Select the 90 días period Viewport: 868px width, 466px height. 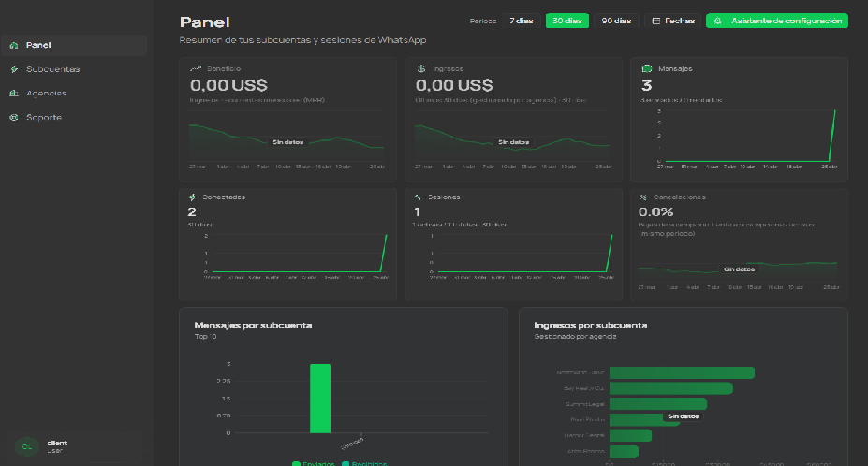pos(616,21)
